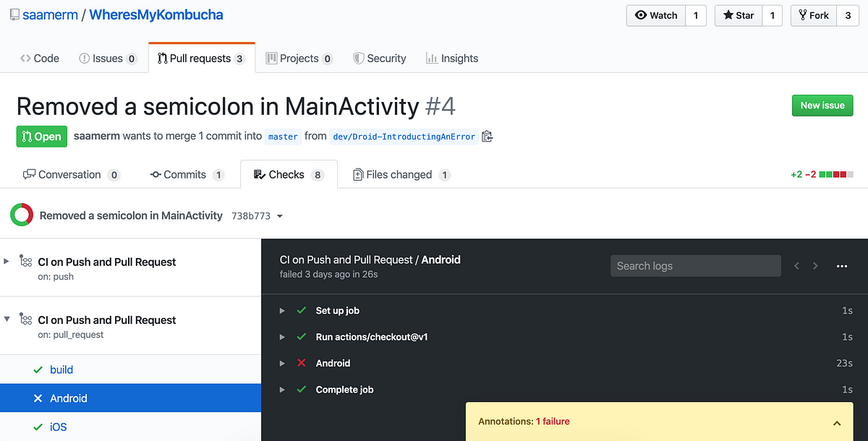Click 'failed 3 days ago in 26s' text
The image size is (868, 441).
coord(329,275)
